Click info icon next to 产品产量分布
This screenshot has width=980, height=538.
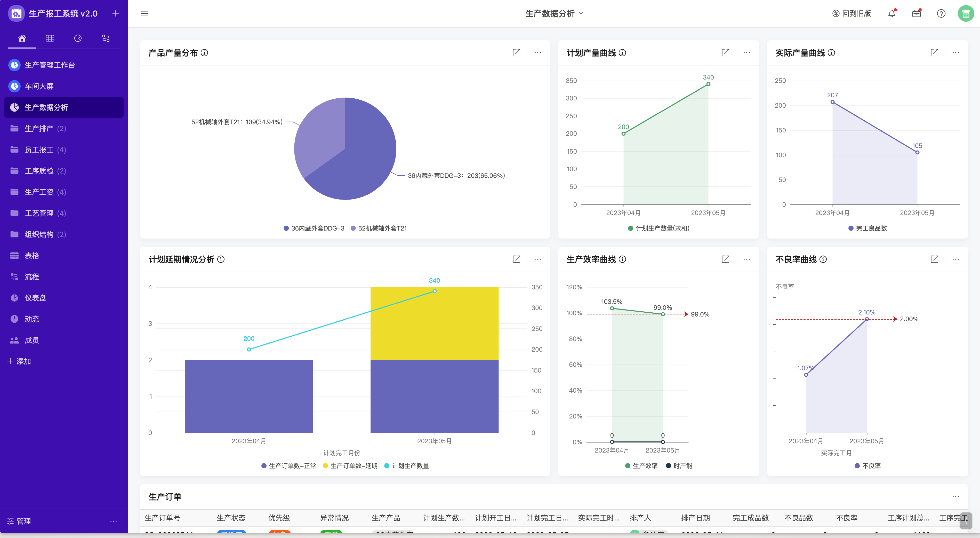click(x=204, y=53)
